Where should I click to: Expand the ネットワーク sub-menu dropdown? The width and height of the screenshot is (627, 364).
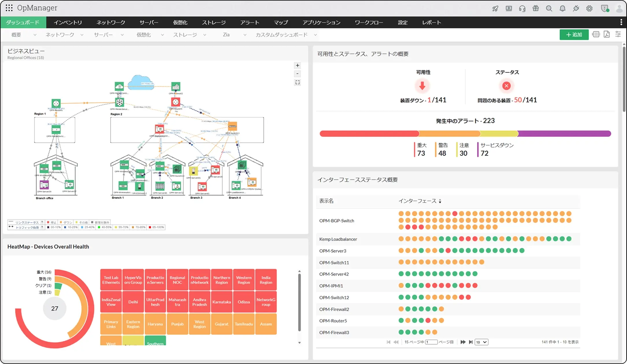point(82,35)
